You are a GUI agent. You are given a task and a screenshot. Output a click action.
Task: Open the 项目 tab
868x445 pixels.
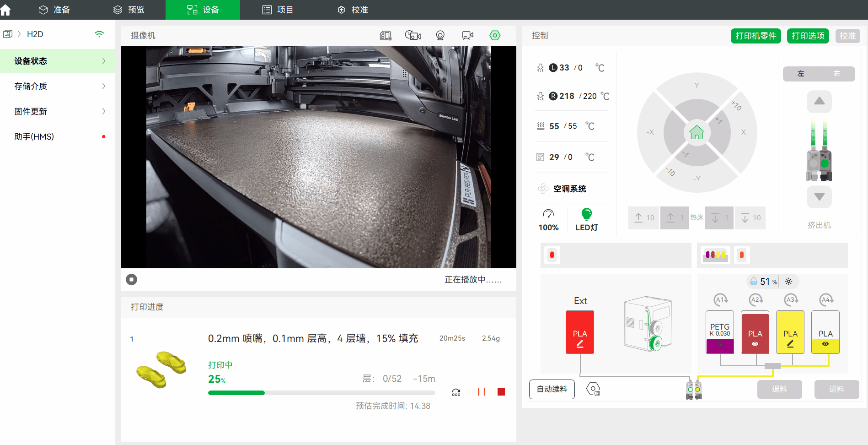point(277,10)
